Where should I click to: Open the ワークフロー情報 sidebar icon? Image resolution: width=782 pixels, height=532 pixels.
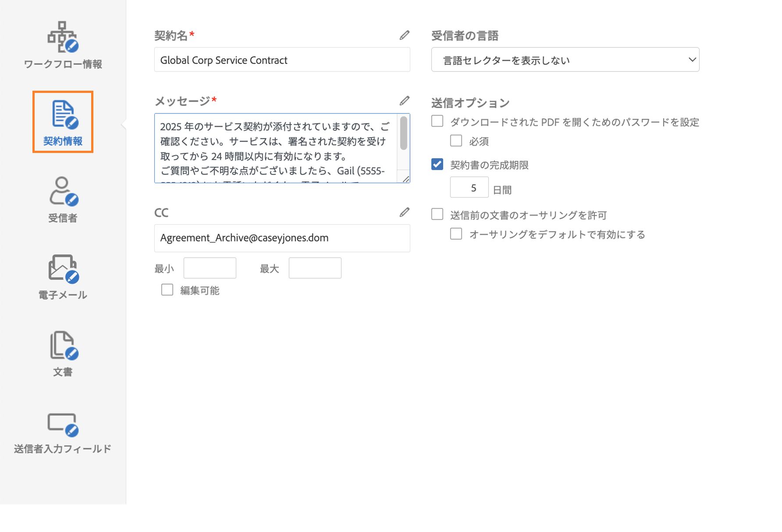tap(63, 37)
